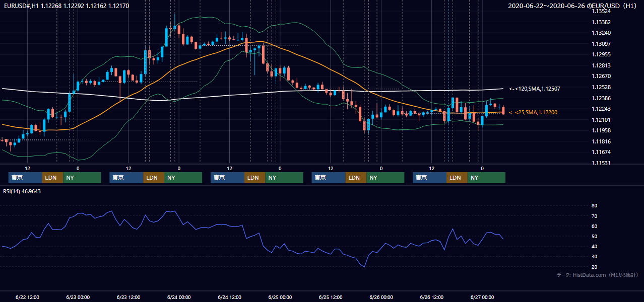
Task: Click price axis value 1.12955
Action: (601, 54)
